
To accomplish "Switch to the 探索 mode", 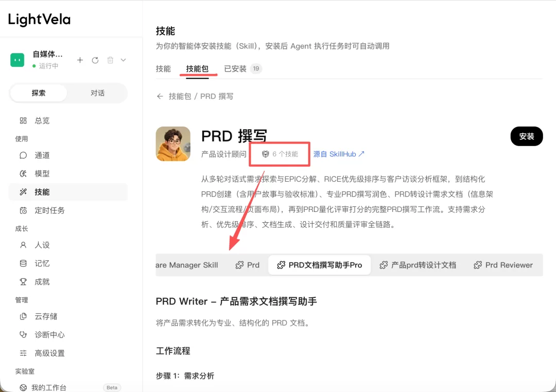I will [x=38, y=93].
